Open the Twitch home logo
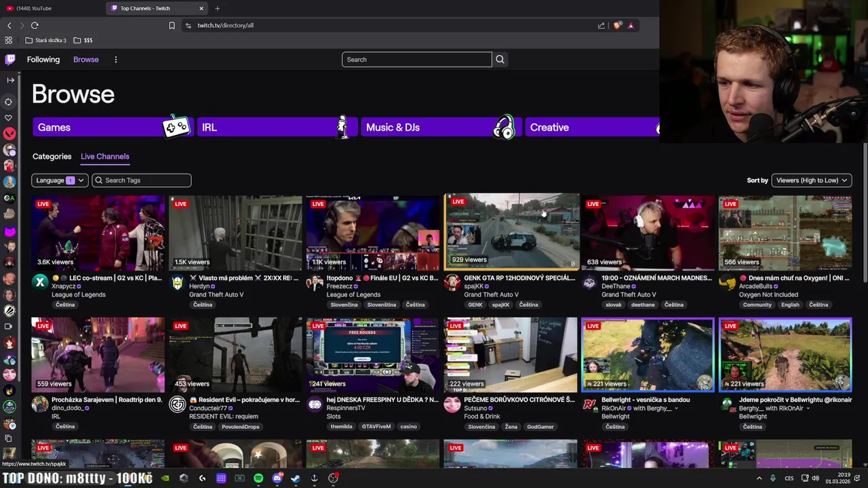This screenshot has width=868, height=488. (x=10, y=60)
